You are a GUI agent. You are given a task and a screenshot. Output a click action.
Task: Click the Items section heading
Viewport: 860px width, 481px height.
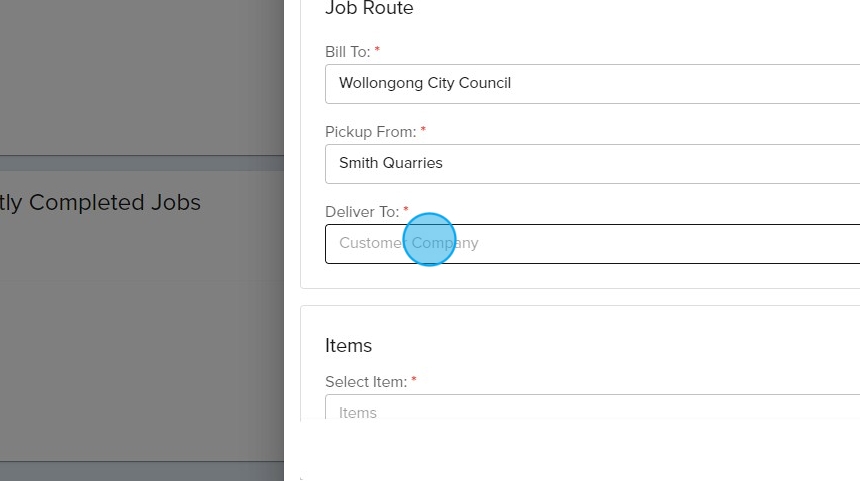(348, 345)
